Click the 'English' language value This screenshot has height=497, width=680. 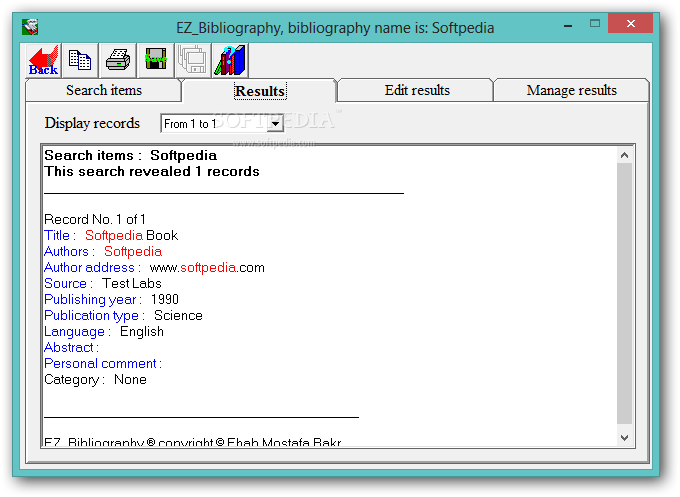pyautogui.click(x=142, y=332)
